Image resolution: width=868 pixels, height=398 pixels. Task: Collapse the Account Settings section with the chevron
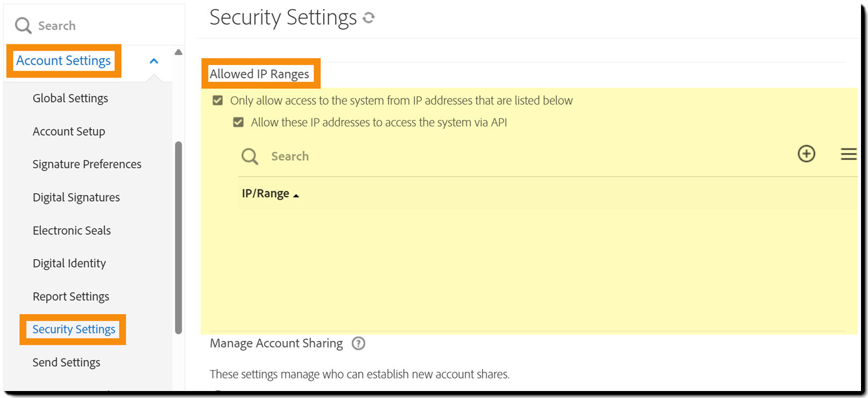[154, 61]
